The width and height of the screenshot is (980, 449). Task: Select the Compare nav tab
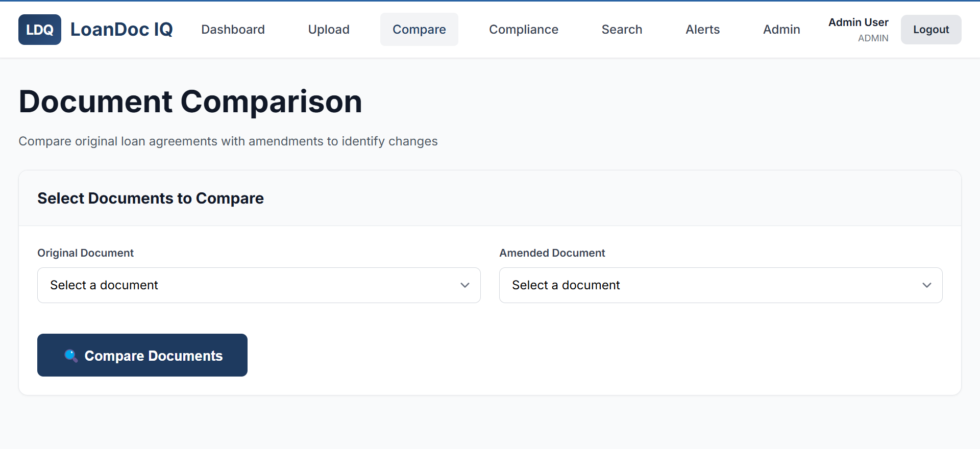[x=419, y=30]
